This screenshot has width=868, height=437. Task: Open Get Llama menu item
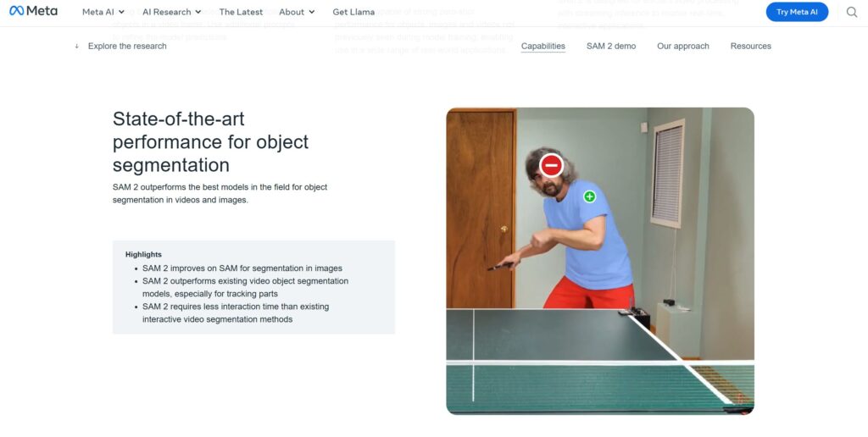pyautogui.click(x=353, y=12)
